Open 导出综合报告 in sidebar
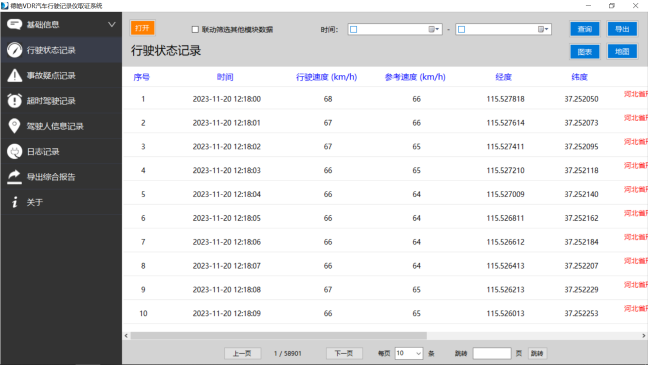 point(61,177)
